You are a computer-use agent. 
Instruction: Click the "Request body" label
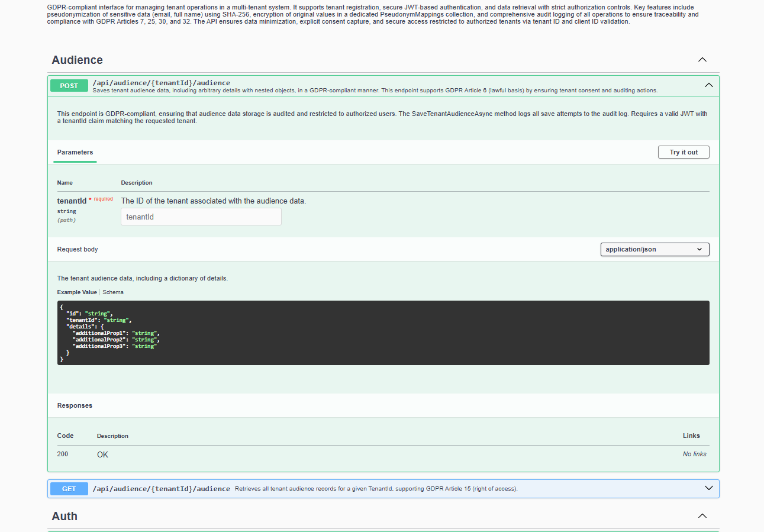78,249
